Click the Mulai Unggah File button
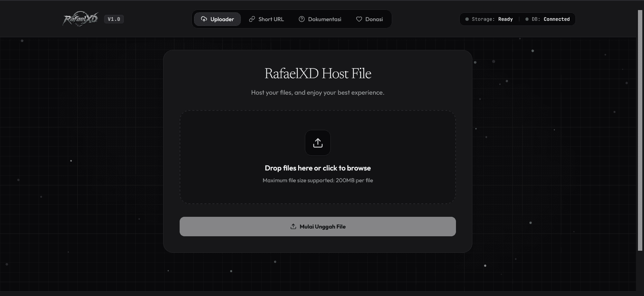 [x=318, y=227]
